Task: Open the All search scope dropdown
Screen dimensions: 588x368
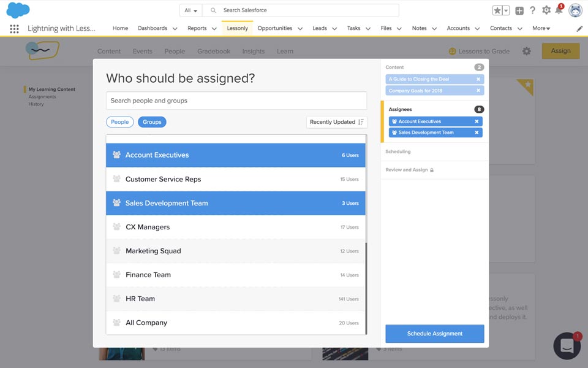Action: [x=191, y=10]
